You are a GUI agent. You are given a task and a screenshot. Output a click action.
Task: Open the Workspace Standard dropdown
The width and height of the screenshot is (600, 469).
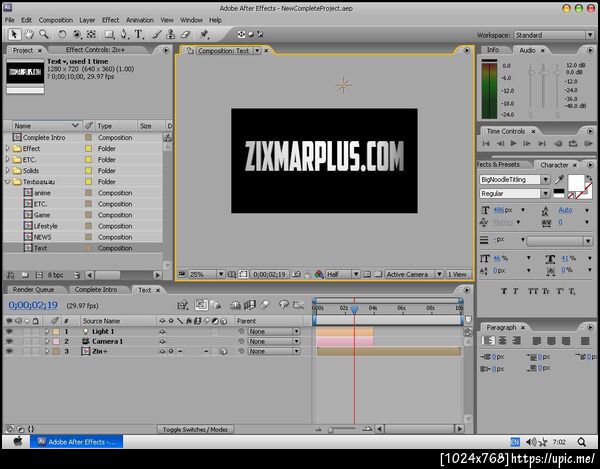554,35
